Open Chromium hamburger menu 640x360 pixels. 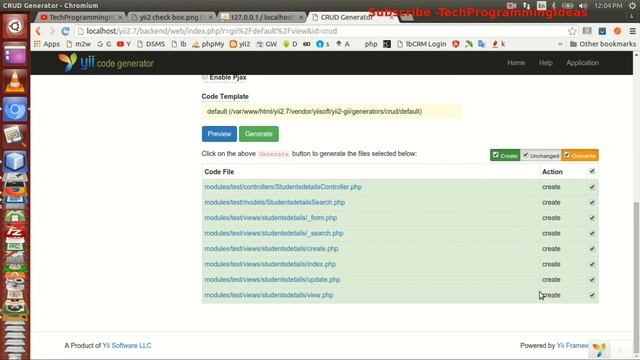click(632, 31)
